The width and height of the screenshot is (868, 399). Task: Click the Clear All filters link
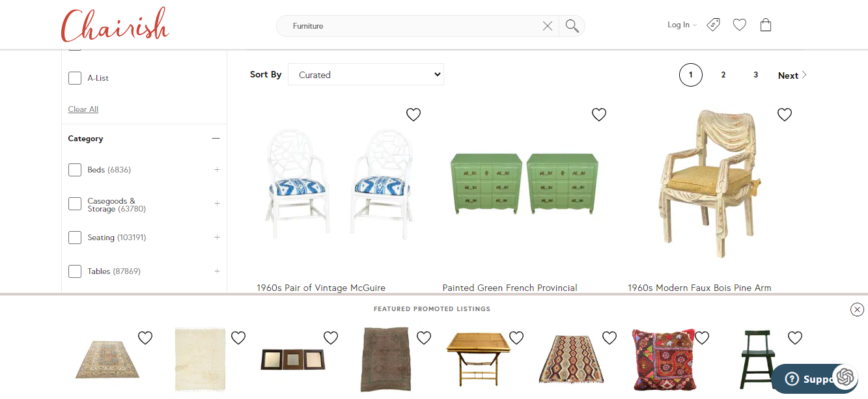point(83,109)
